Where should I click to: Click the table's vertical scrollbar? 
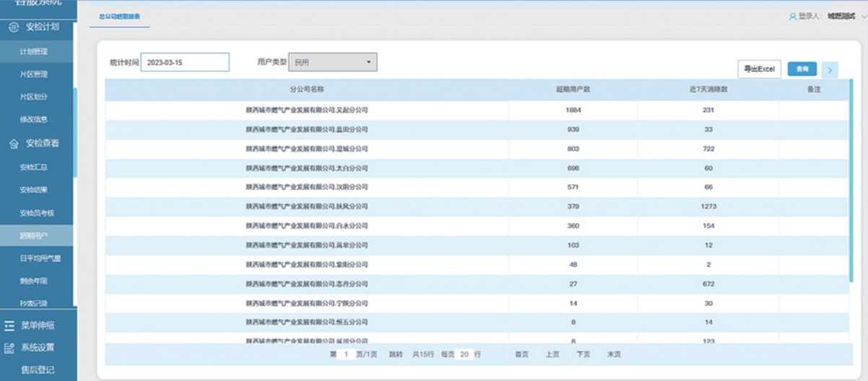pyautogui.click(x=851, y=181)
